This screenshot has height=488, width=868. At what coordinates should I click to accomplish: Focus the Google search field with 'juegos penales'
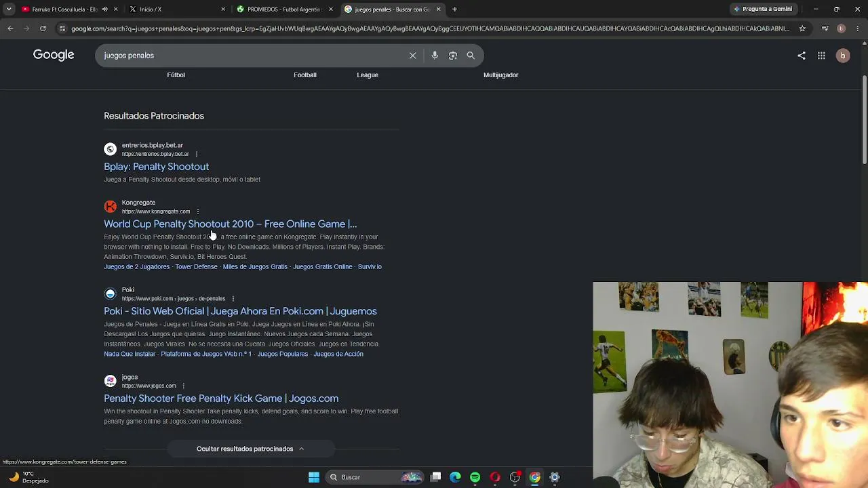pyautogui.click(x=251, y=56)
